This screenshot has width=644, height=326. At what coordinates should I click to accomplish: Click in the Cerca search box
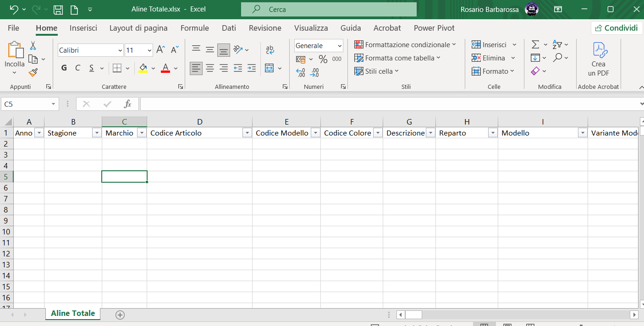tap(329, 9)
